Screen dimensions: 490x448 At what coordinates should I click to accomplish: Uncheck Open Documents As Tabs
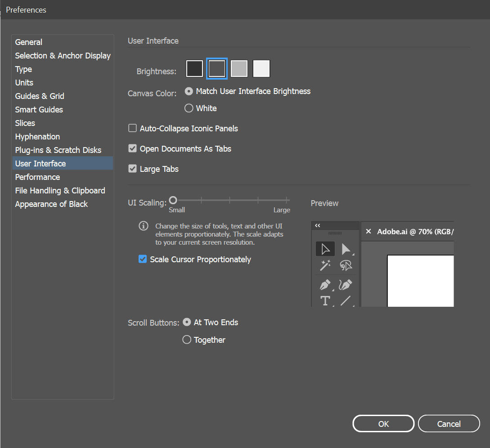point(132,149)
